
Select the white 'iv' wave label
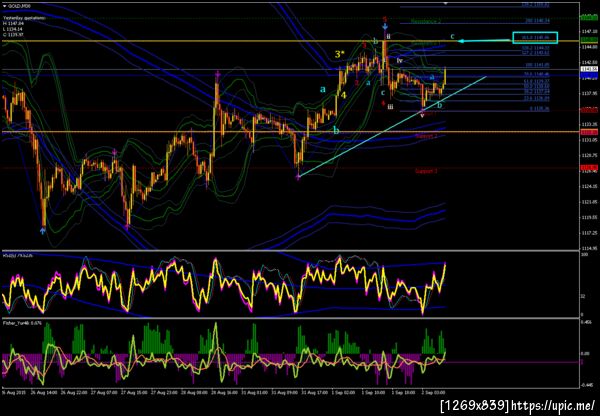[399, 60]
